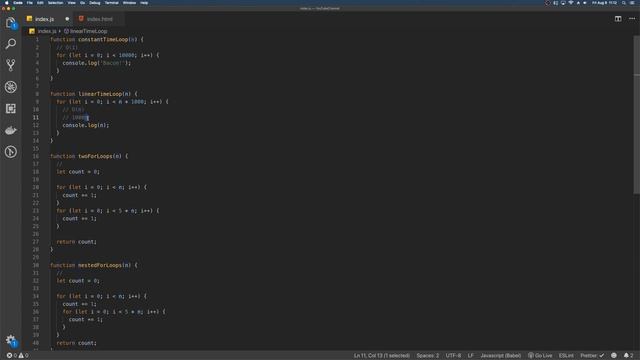Click line number 30 in gutter
Screen dimensions: 640x360
tap(36, 265)
